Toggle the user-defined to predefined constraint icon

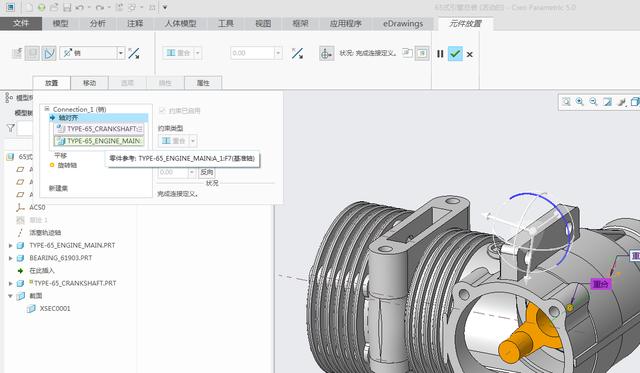[49, 53]
